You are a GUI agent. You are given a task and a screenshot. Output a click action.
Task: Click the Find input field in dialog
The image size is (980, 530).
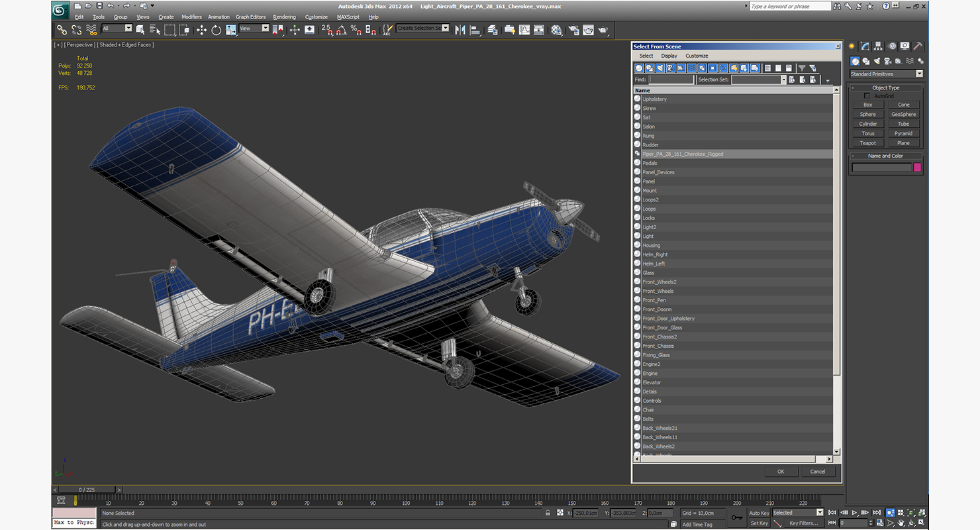[x=671, y=79]
